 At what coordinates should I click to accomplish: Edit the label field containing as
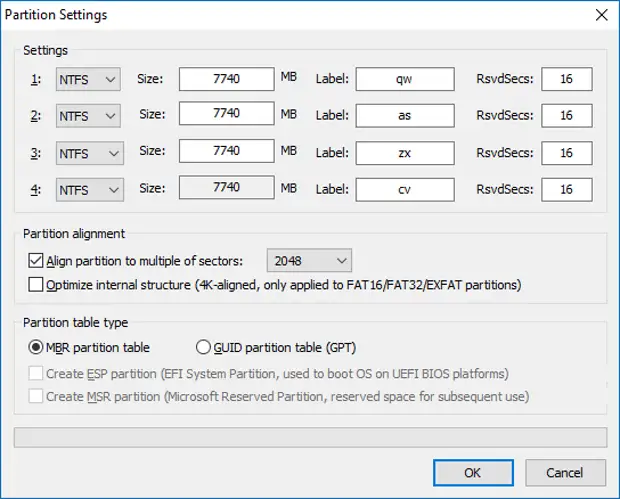(x=403, y=116)
